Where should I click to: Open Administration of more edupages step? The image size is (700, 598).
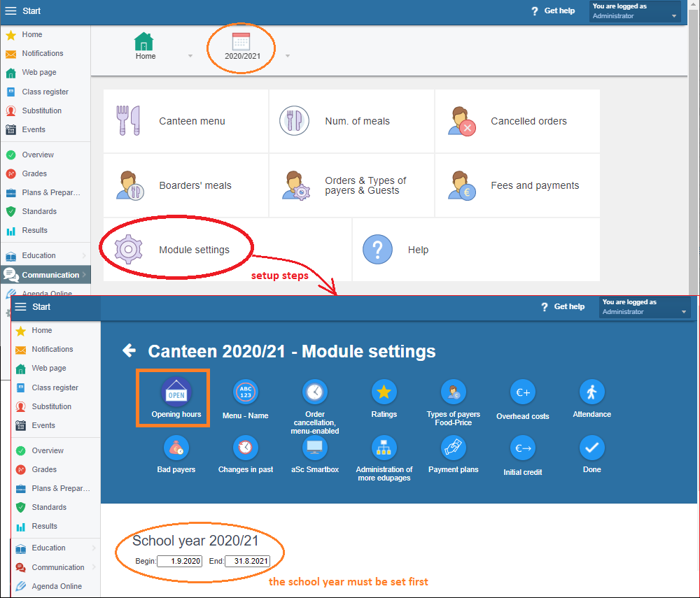pyautogui.click(x=384, y=458)
